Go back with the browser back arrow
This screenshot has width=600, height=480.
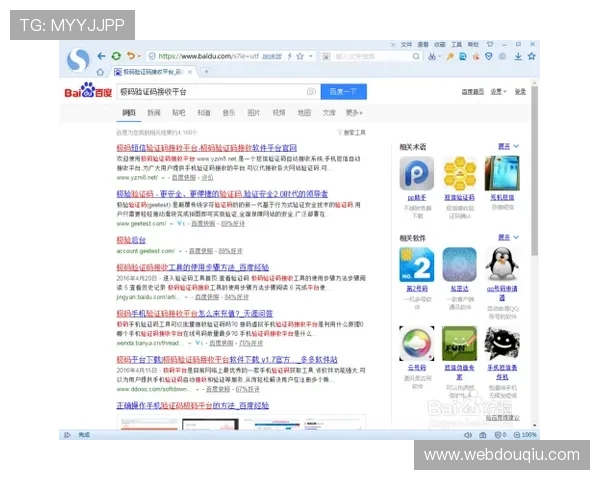pos(101,56)
